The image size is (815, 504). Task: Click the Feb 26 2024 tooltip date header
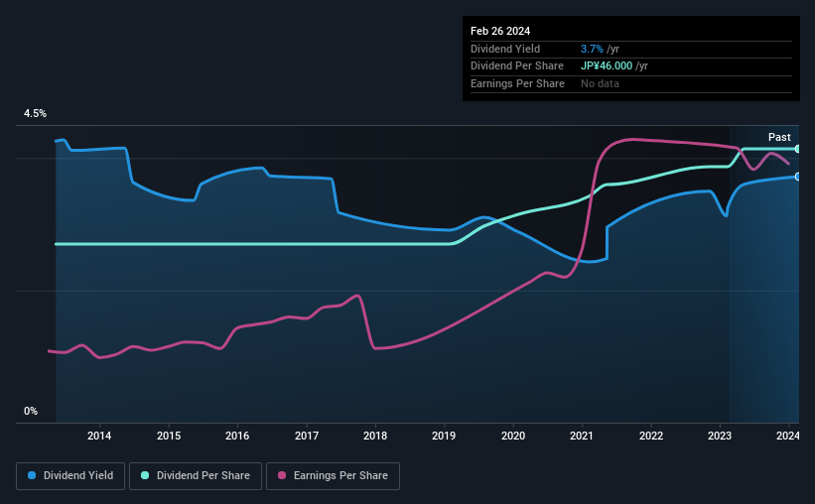(x=500, y=31)
